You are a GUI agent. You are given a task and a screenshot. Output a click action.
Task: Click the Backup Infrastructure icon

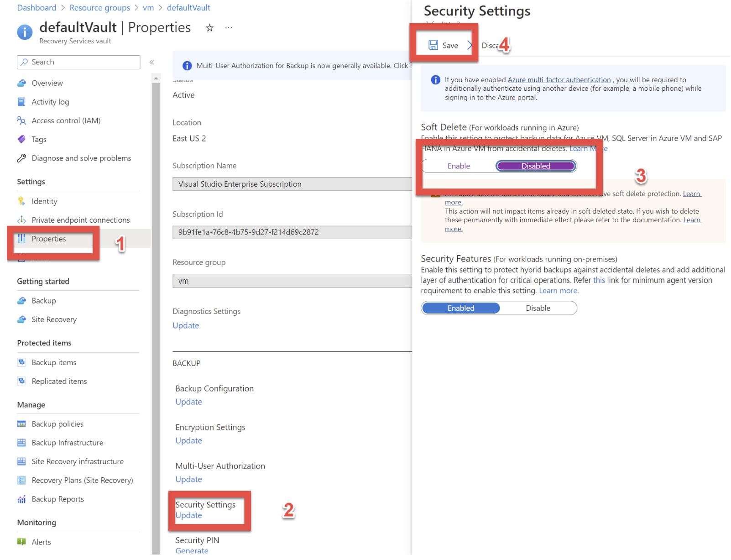point(21,443)
